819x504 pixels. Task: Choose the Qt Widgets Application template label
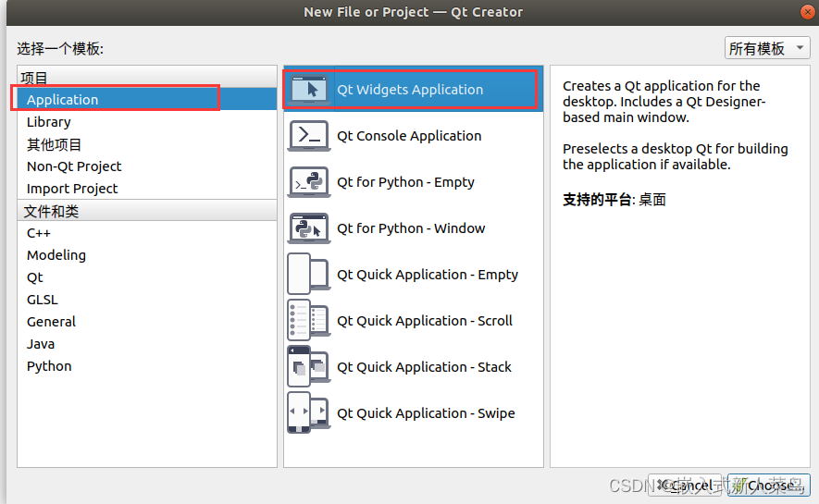coord(410,90)
